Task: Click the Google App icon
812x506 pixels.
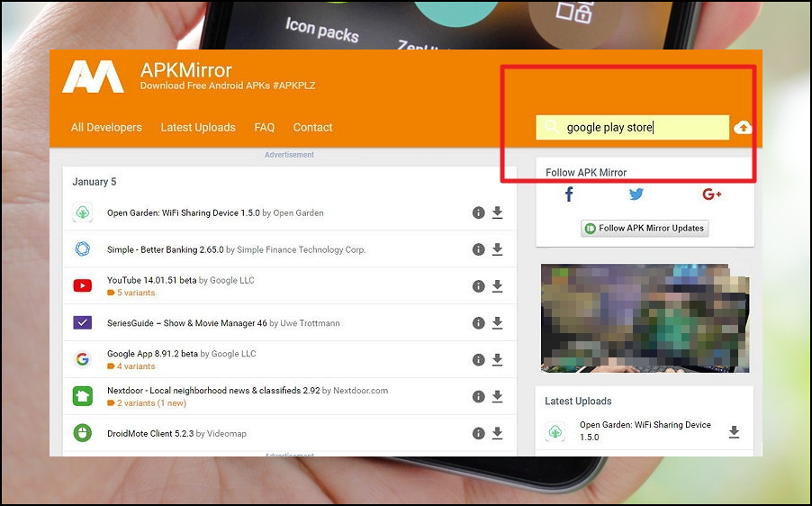Action: click(x=82, y=359)
